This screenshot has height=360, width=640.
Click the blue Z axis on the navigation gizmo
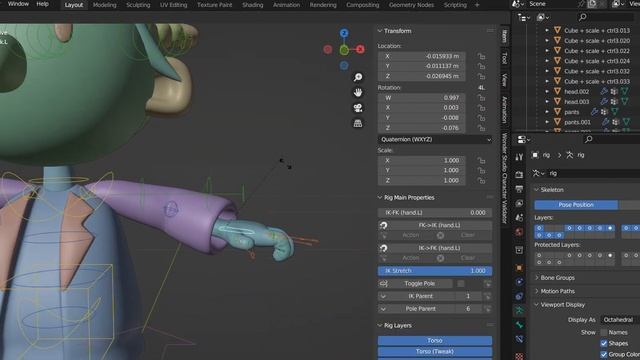344,33
